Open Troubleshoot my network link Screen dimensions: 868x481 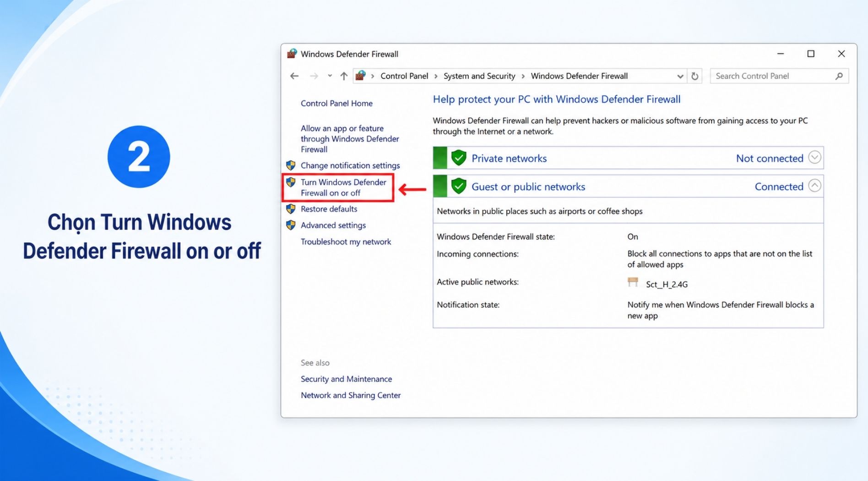(x=346, y=242)
